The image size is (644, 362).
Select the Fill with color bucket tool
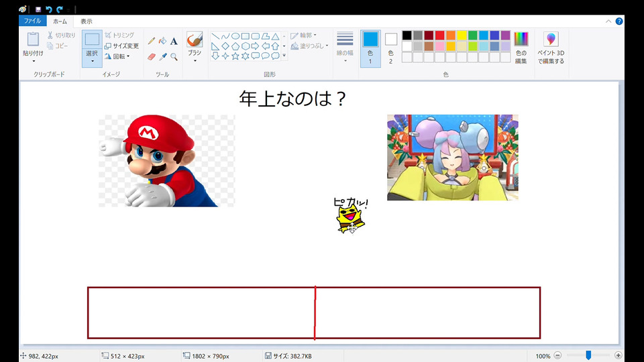tap(162, 41)
